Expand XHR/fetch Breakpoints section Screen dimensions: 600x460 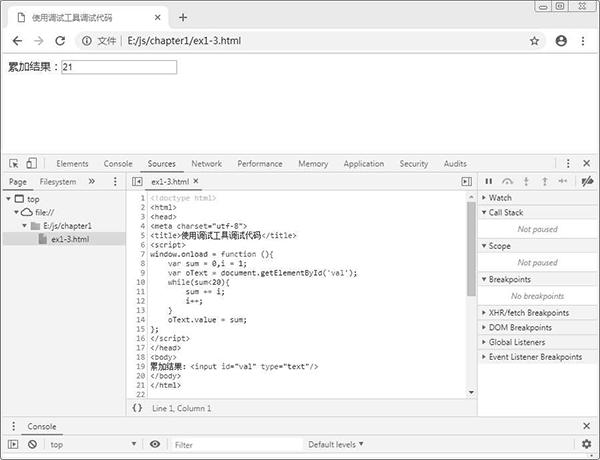tap(537, 313)
